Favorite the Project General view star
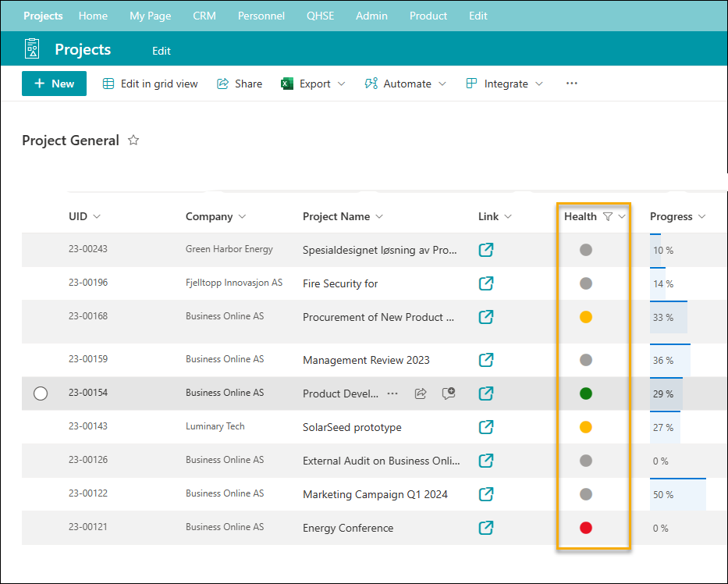 [133, 140]
